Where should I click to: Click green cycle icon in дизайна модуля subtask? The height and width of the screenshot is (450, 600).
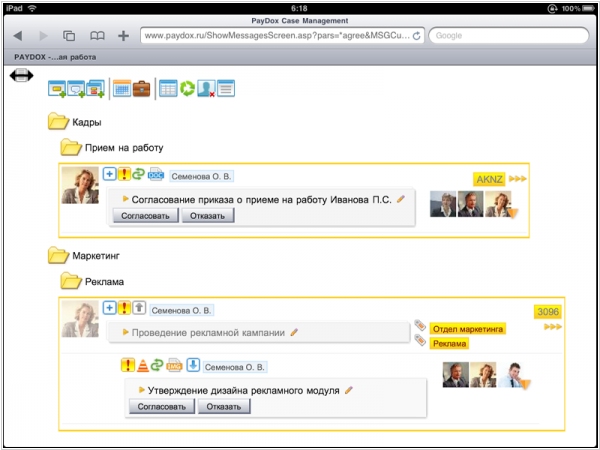click(x=157, y=365)
